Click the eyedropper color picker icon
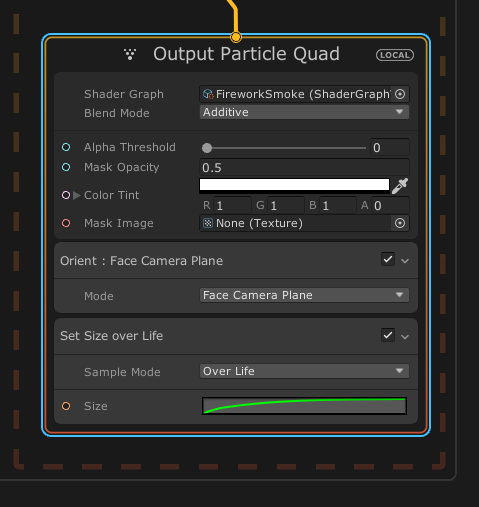This screenshot has height=507, width=479. click(400, 186)
